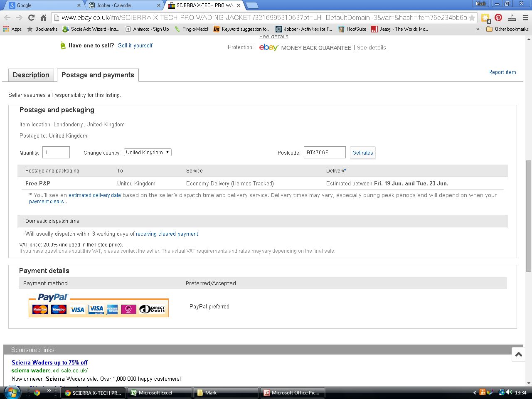The height and width of the screenshot is (399, 532).
Task: Open the Mark folder from taskbar
Action: tap(226, 392)
